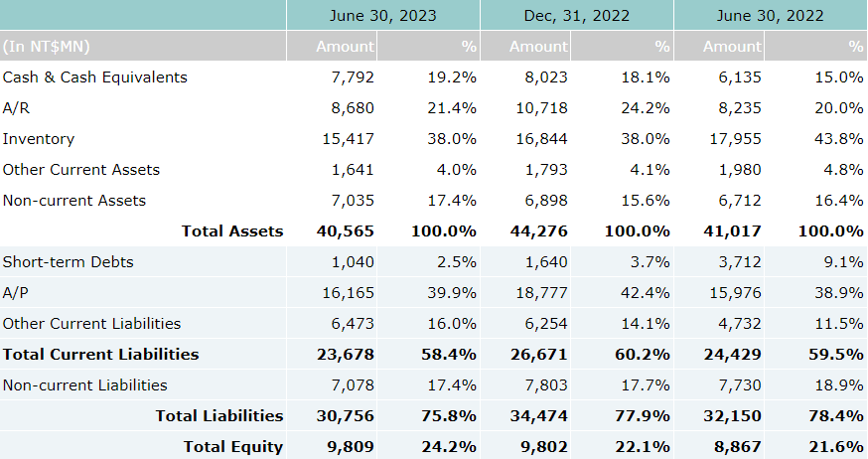The height and width of the screenshot is (459, 868).
Task: Click the 40,565 total assets amount
Action: [346, 231]
